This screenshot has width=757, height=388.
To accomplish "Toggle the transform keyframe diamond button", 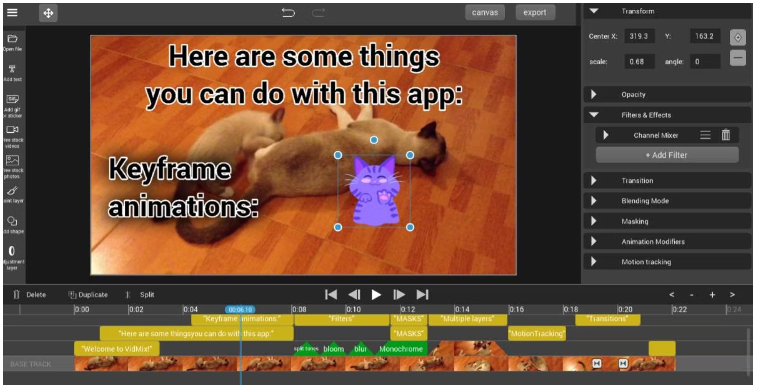I will pyautogui.click(x=737, y=37).
